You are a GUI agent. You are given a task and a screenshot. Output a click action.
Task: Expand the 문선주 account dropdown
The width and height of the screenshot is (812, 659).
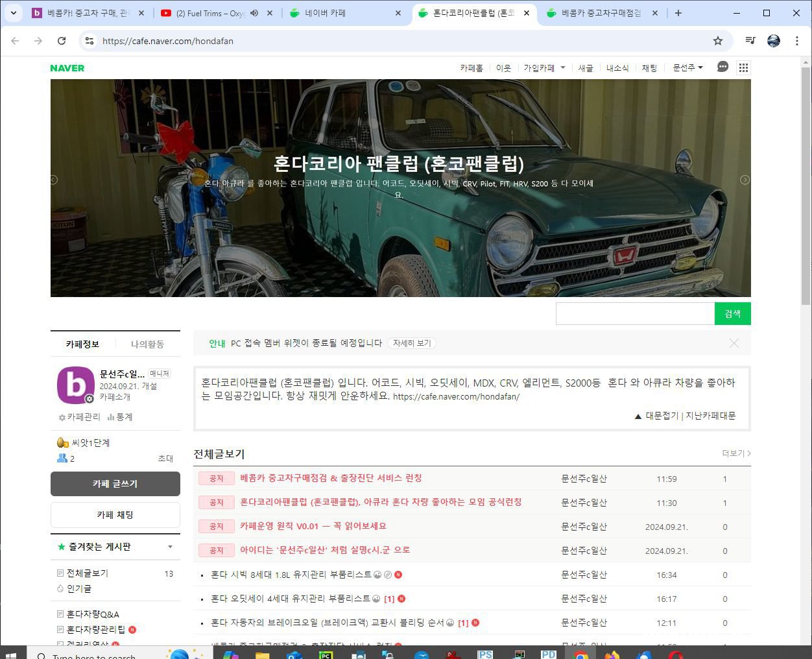tap(687, 67)
